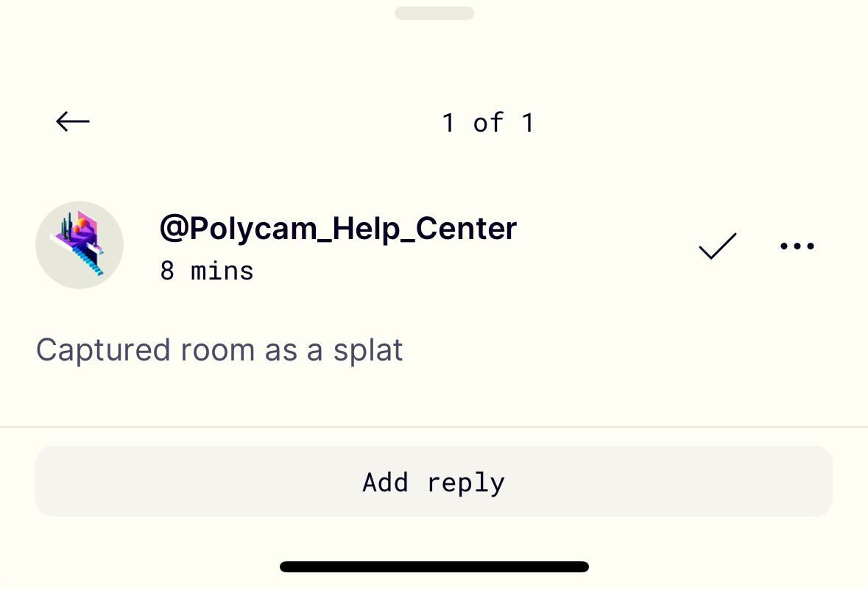
Task: Go back using the left arrow
Action: coord(73,121)
